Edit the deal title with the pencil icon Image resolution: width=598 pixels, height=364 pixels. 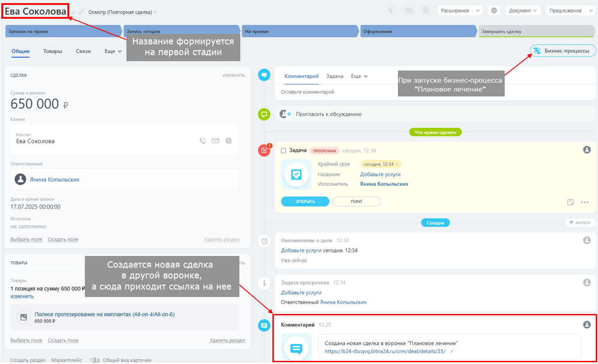coord(74,12)
